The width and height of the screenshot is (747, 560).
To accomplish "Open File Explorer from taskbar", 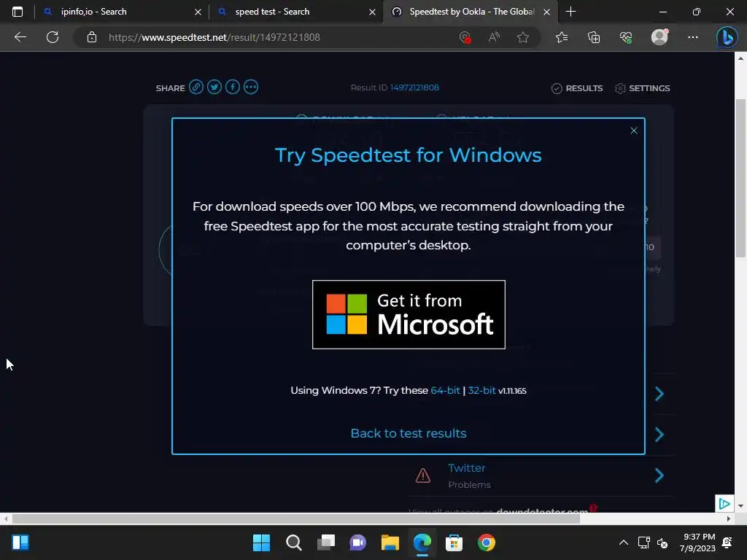I will 390,542.
